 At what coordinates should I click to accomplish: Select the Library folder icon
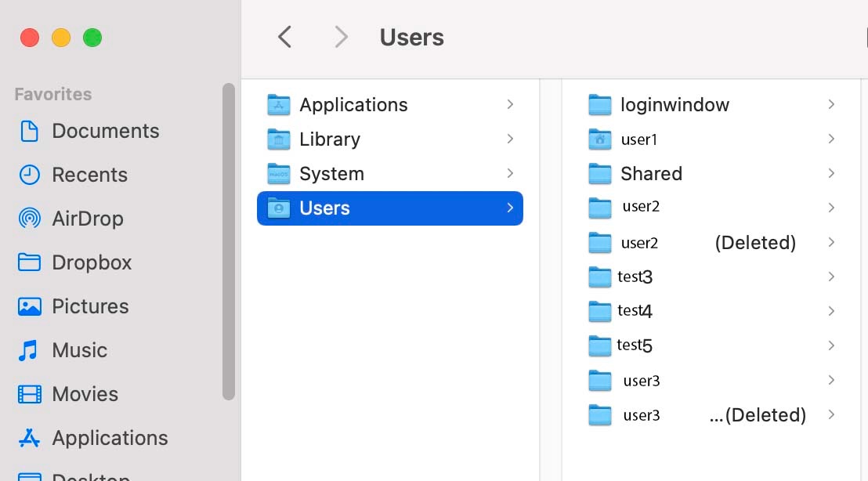point(279,139)
